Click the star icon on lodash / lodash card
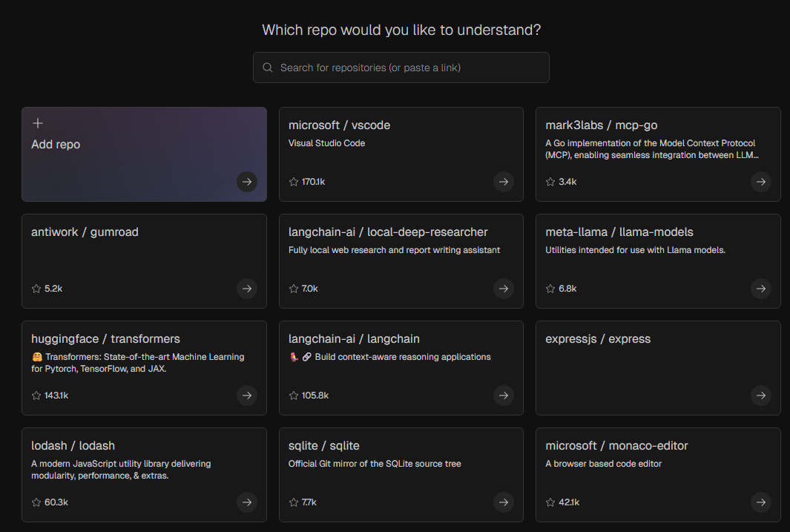 point(36,502)
